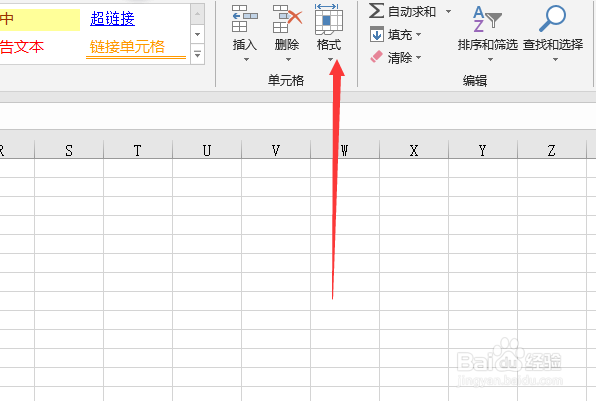Screen dimensions: 596x401
Task: Open the 排序和筛选 dropdown arrow
Action: click(x=490, y=59)
